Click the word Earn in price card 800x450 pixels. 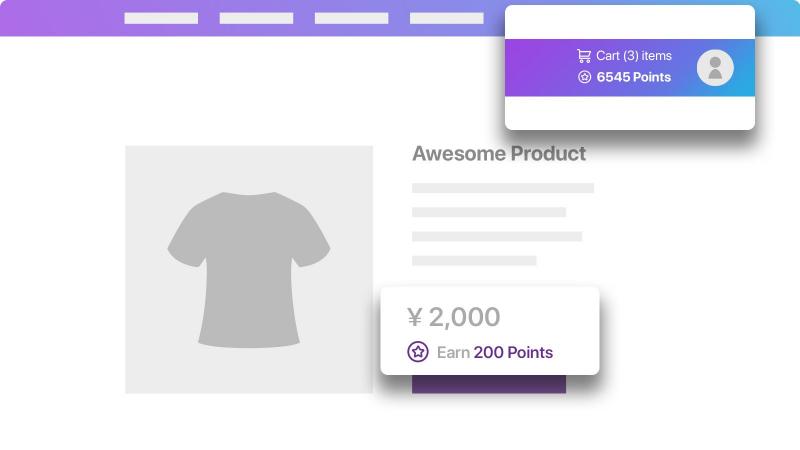click(453, 353)
